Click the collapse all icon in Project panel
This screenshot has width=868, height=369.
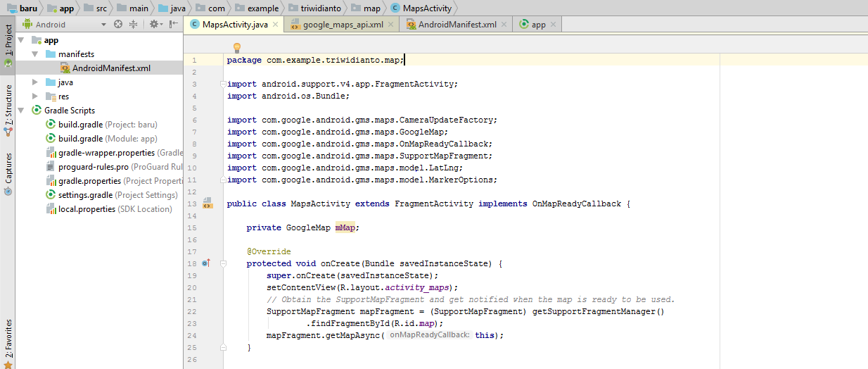point(133,25)
